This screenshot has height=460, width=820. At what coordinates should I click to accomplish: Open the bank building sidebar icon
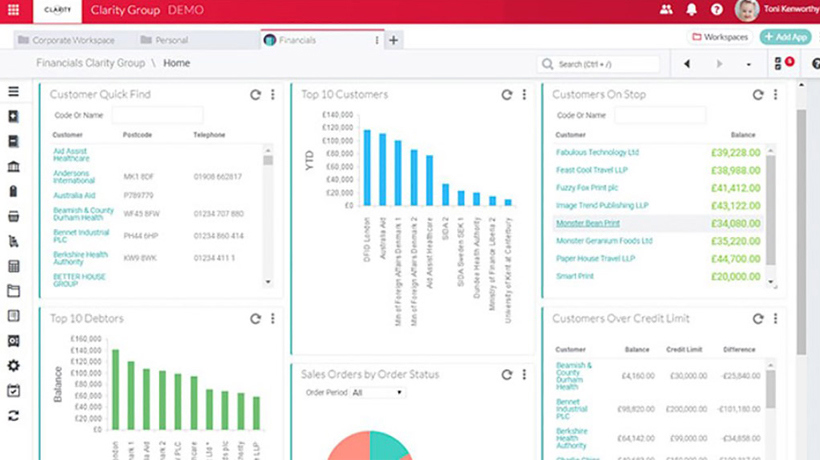(14, 167)
